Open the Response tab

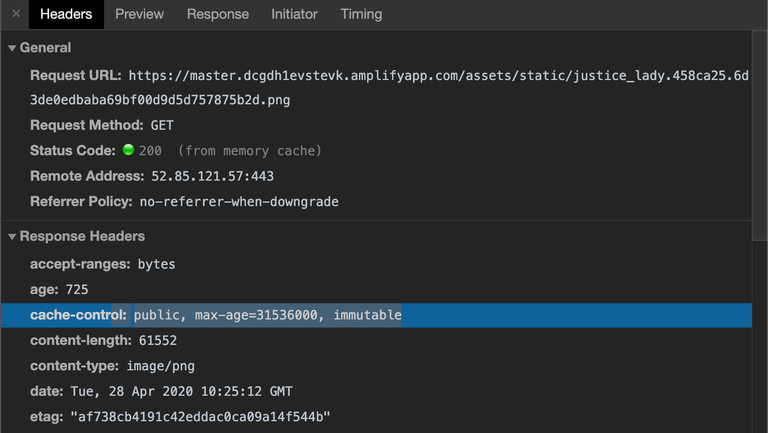tap(218, 14)
